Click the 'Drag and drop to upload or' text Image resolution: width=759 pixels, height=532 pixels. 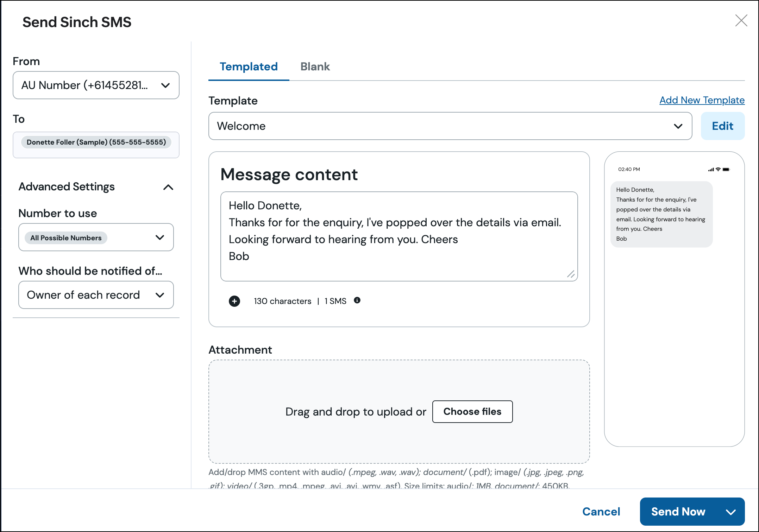(356, 412)
